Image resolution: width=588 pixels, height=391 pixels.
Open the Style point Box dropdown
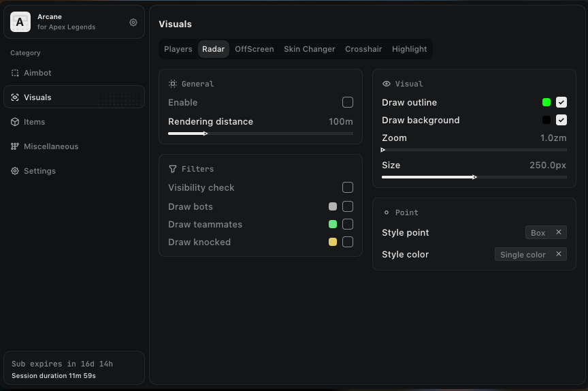point(538,233)
